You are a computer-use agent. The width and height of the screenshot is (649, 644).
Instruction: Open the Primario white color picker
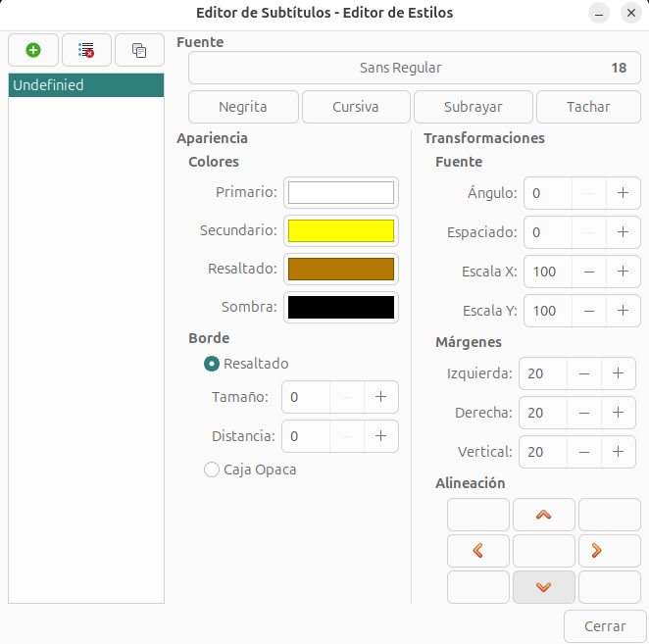(341, 192)
